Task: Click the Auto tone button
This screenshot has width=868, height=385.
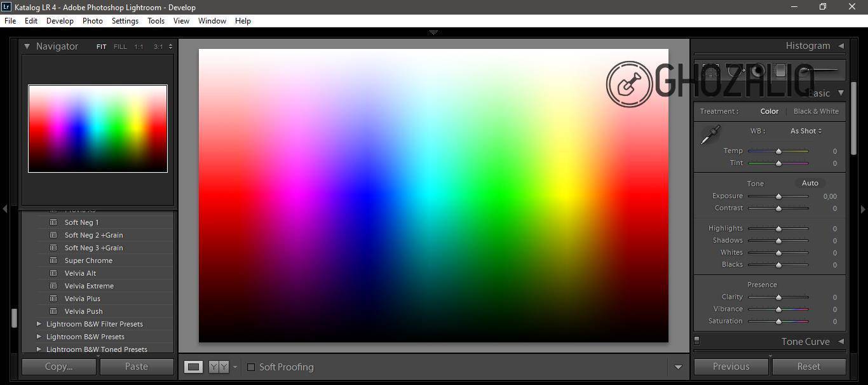Action: coord(810,183)
